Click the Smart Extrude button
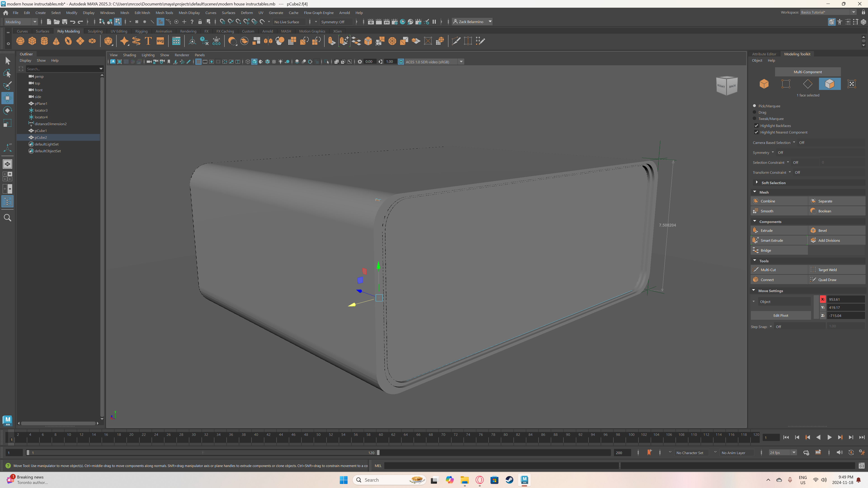 click(x=779, y=240)
